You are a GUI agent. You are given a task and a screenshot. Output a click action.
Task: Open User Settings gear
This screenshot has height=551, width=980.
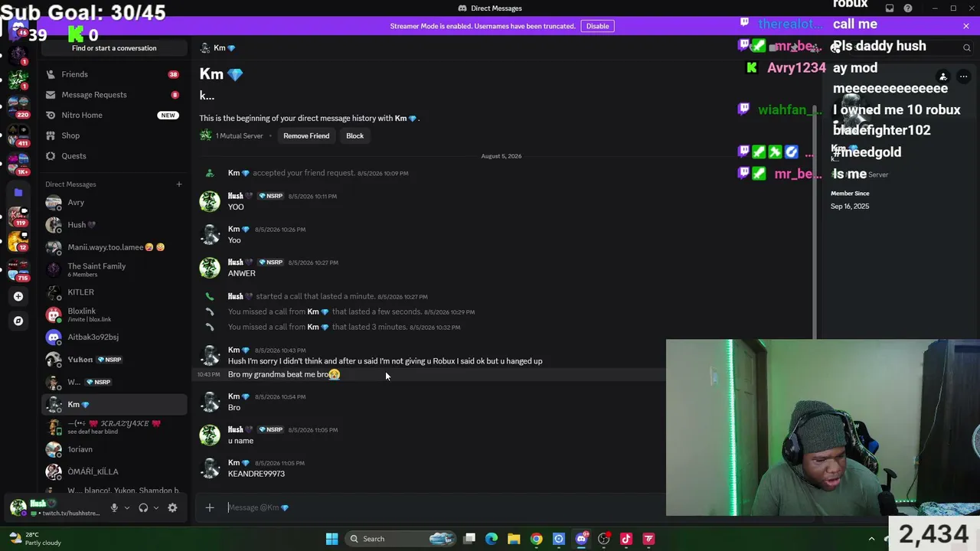pyautogui.click(x=172, y=507)
